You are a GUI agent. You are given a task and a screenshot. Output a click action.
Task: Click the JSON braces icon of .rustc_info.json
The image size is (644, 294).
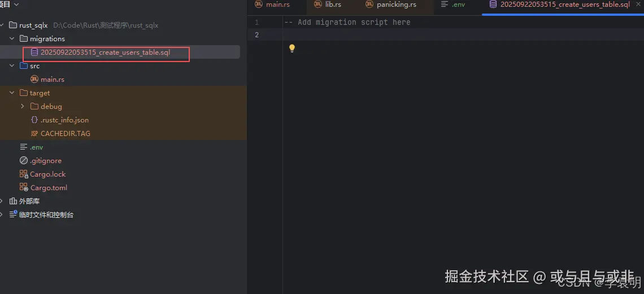click(34, 120)
